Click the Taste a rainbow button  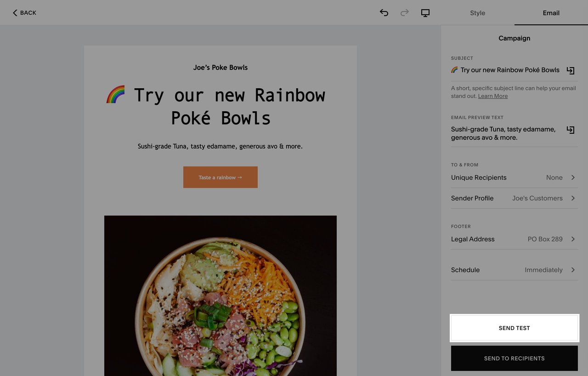point(220,177)
